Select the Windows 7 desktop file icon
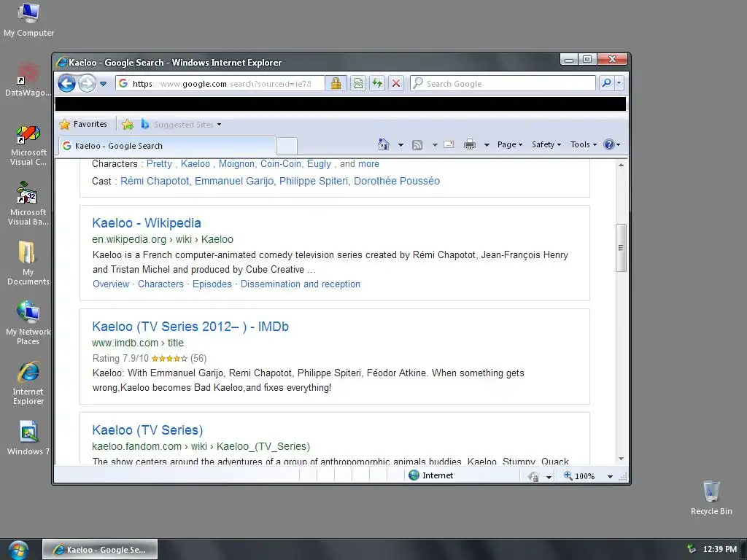The height and width of the screenshot is (560, 747). (28, 438)
